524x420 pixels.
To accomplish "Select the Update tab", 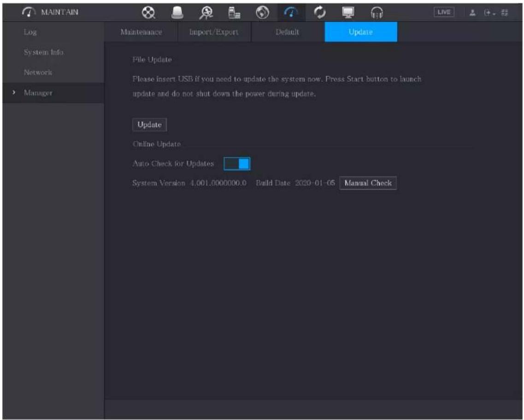I will point(361,32).
